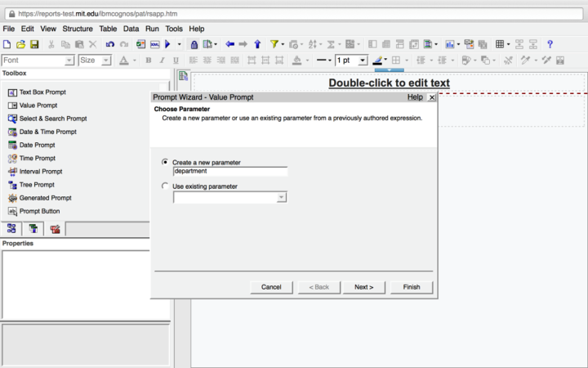Open the Tools menu
588x368 pixels.
[x=174, y=29]
